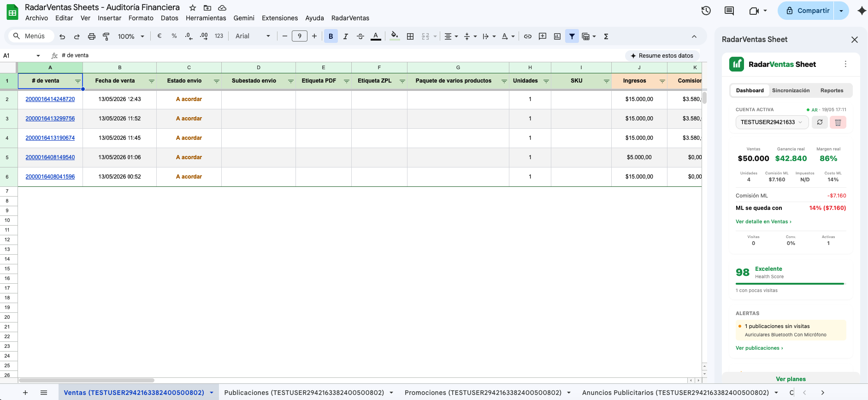868x400 pixels.
Task: Click the Insert link icon
Action: [x=528, y=36]
